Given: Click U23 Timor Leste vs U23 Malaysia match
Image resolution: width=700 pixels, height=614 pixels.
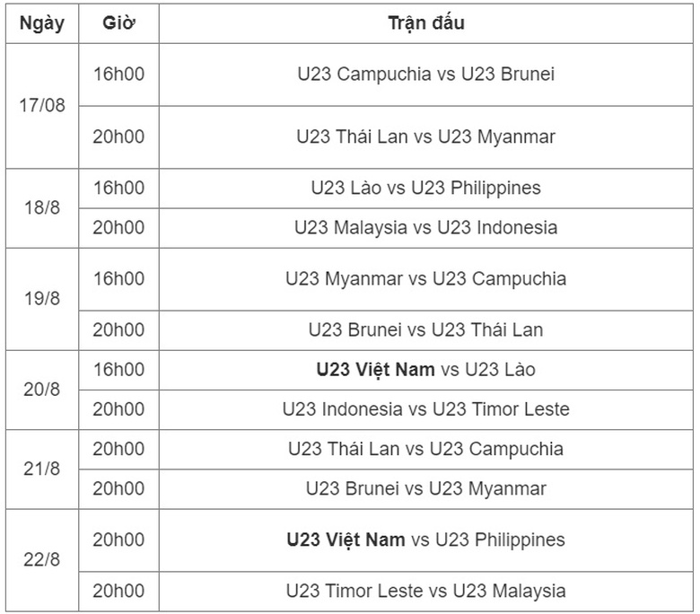Looking at the screenshot, I should [x=425, y=591].
